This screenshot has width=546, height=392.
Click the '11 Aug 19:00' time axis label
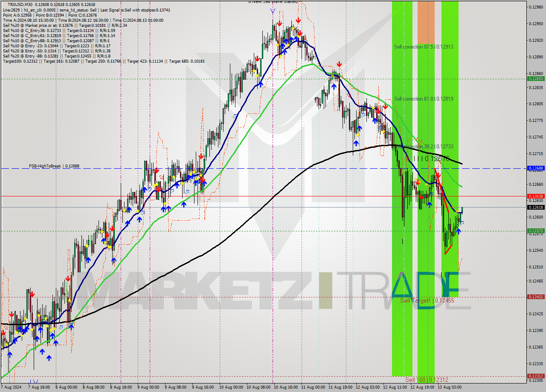[340, 388]
